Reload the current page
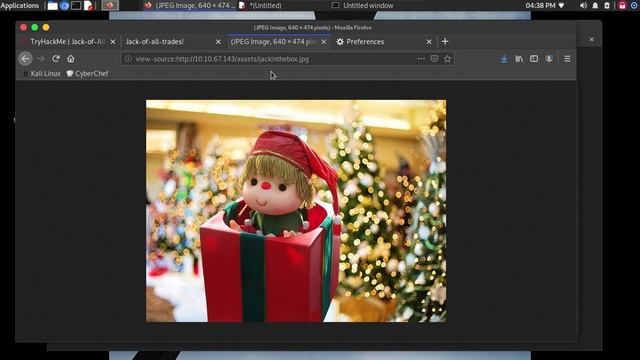The width and height of the screenshot is (640, 360). [56, 59]
